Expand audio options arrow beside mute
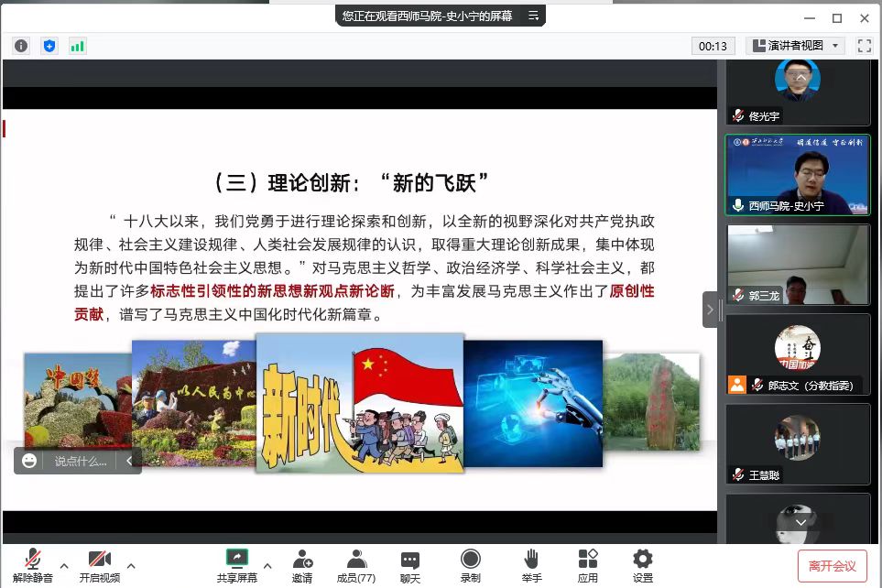The width and height of the screenshot is (882, 588). point(64,565)
